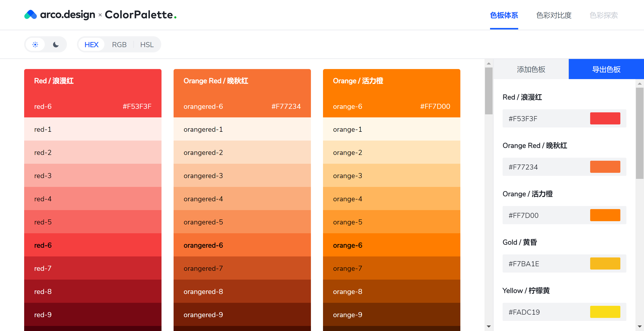Viewport: 644px width, 331px height.
Task: Click the Yellow #FADC19 sidebar swatch
Action: coord(605,312)
